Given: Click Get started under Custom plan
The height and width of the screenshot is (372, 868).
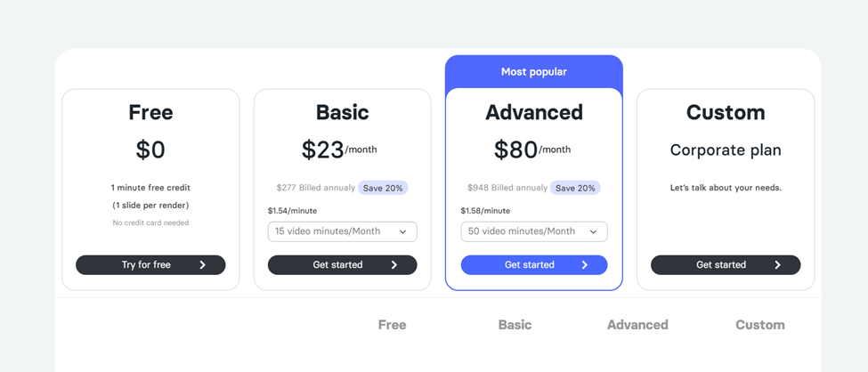Looking at the screenshot, I should pos(726,264).
